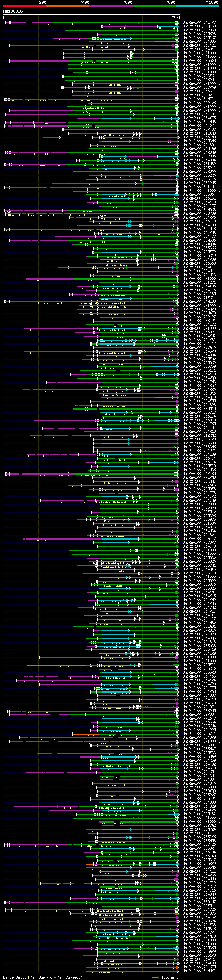Select hit label UniRef100_Q5CY21
222x980 pixels.
tap(199, 45)
